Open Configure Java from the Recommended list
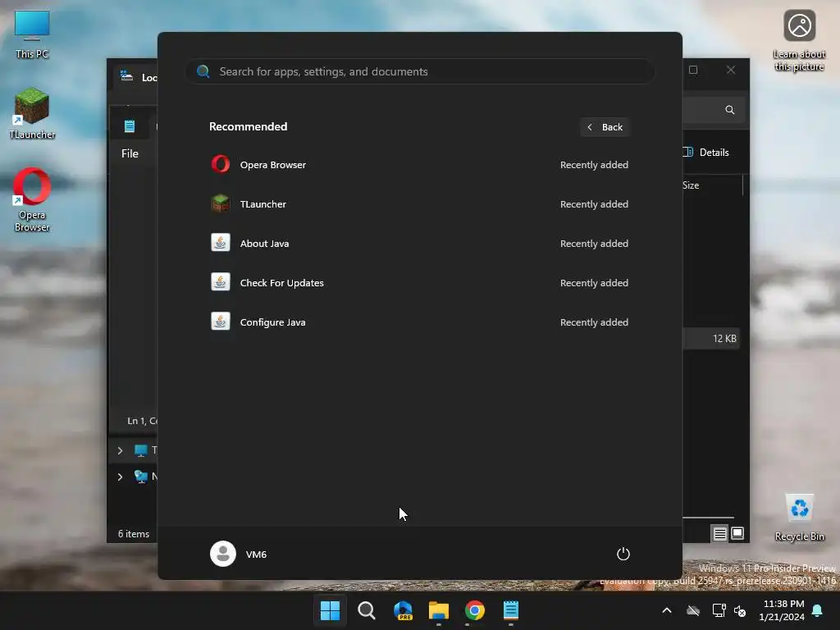Screen dimensions: 840x630 click(419, 322)
